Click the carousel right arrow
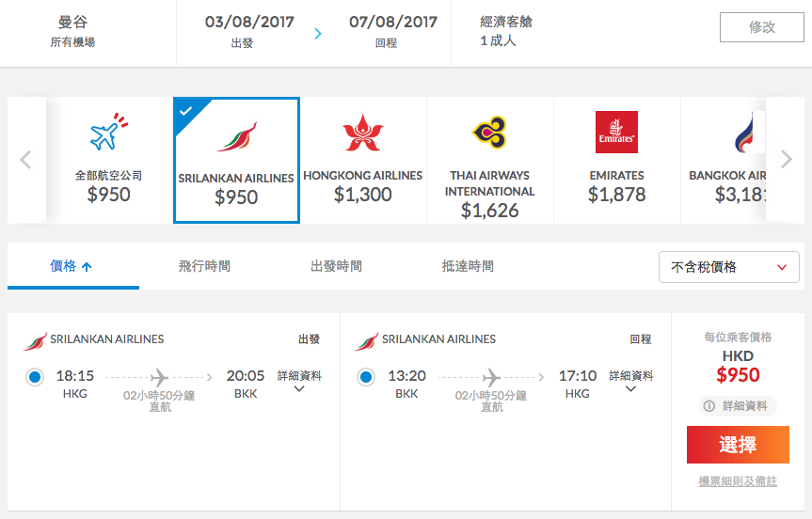Screen dimensions: 812x519 (x=786, y=159)
